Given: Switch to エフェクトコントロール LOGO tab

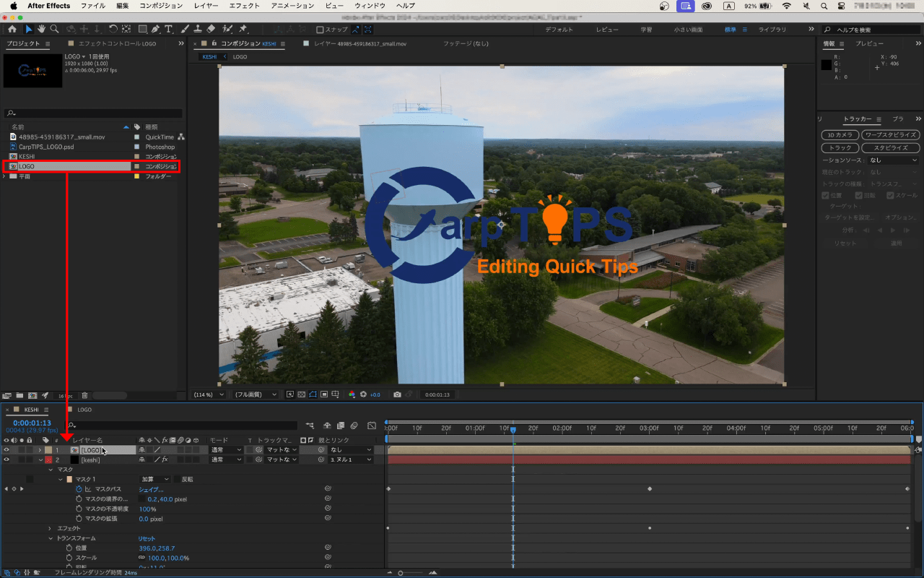Looking at the screenshot, I should tap(117, 44).
